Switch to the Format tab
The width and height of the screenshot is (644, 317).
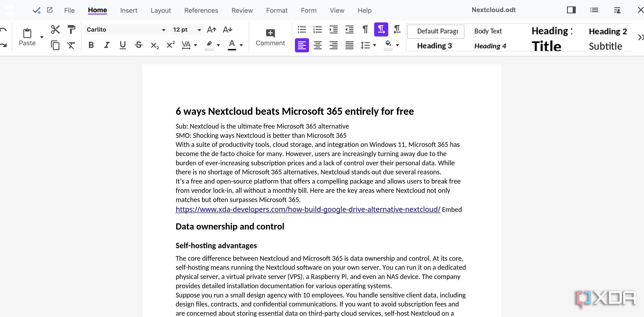pyautogui.click(x=277, y=10)
